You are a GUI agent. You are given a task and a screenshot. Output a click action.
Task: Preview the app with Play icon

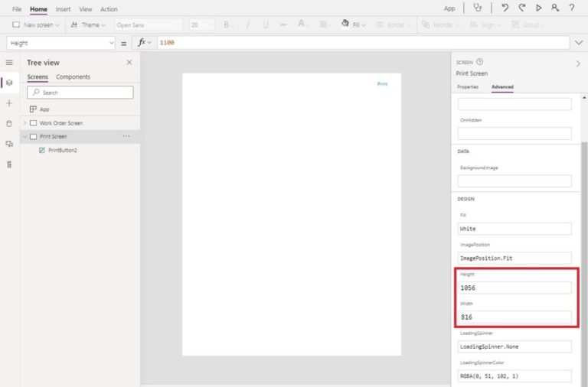pyautogui.click(x=539, y=8)
